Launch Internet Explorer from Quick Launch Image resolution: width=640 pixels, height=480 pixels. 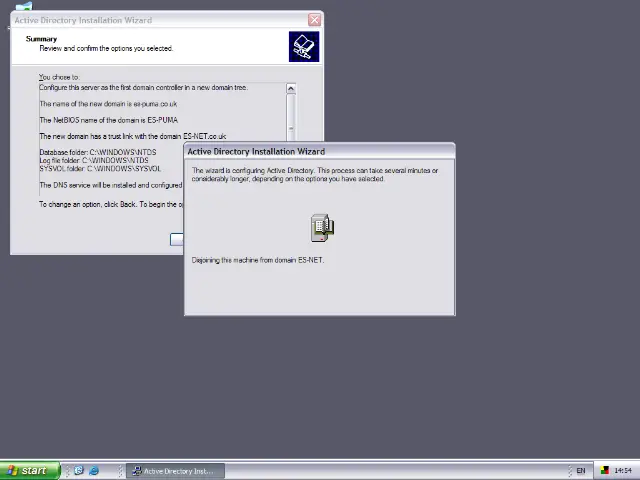94,470
